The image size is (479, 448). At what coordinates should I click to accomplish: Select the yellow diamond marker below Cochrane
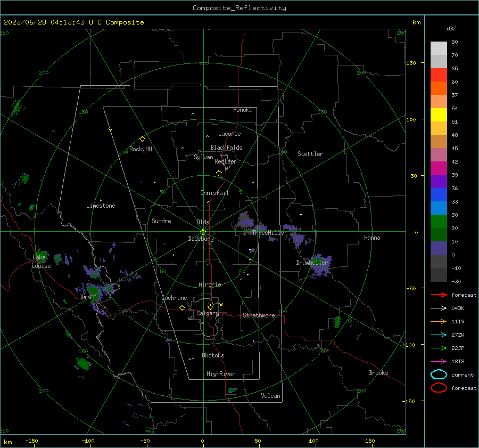point(182,307)
